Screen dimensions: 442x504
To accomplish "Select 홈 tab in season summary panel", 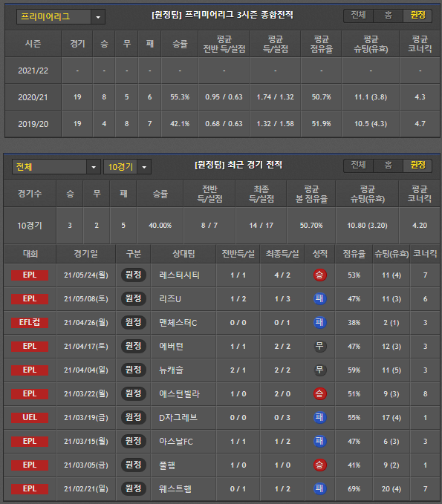I will click(388, 15).
